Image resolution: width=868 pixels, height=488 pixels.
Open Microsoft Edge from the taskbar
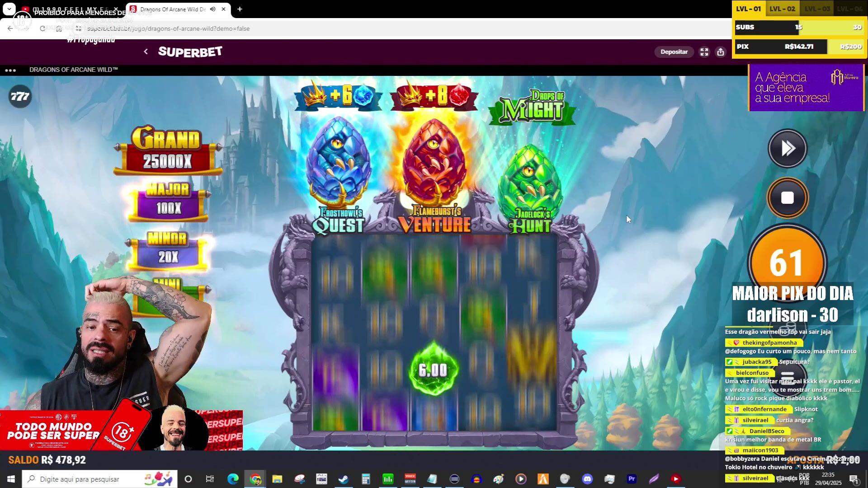pyautogui.click(x=233, y=479)
